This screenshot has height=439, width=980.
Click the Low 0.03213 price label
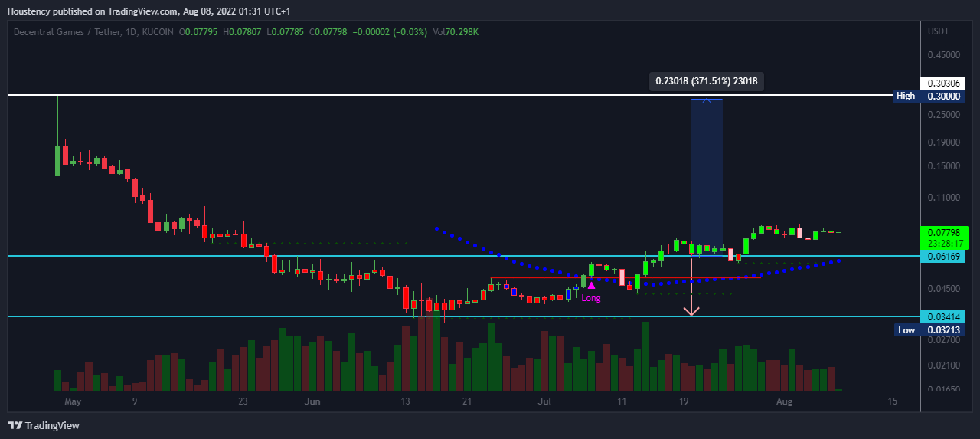931,330
